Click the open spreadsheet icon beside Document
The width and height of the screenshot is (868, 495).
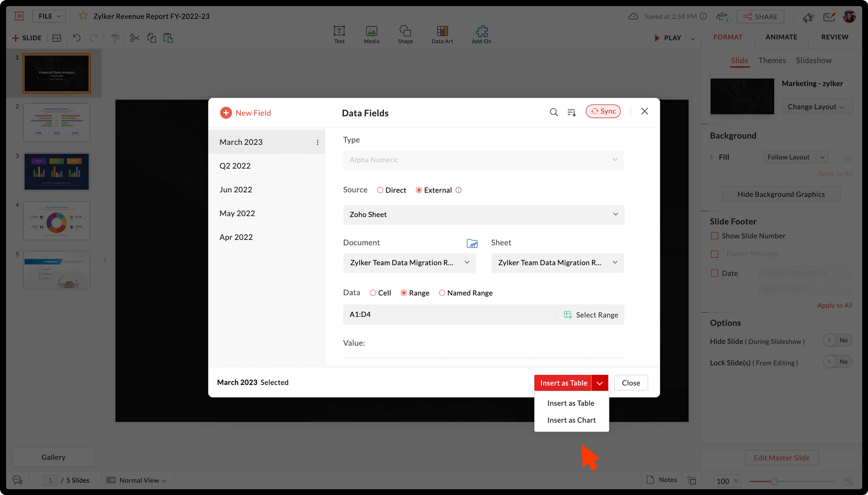[472, 243]
